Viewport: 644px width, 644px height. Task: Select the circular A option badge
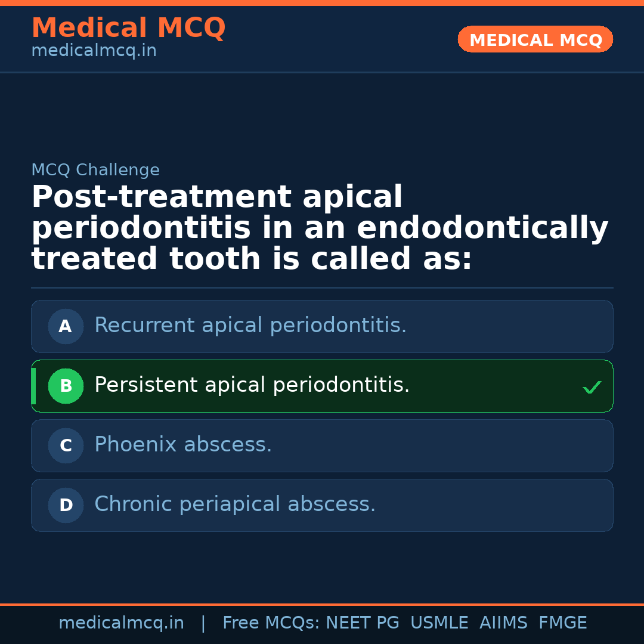(x=66, y=326)
